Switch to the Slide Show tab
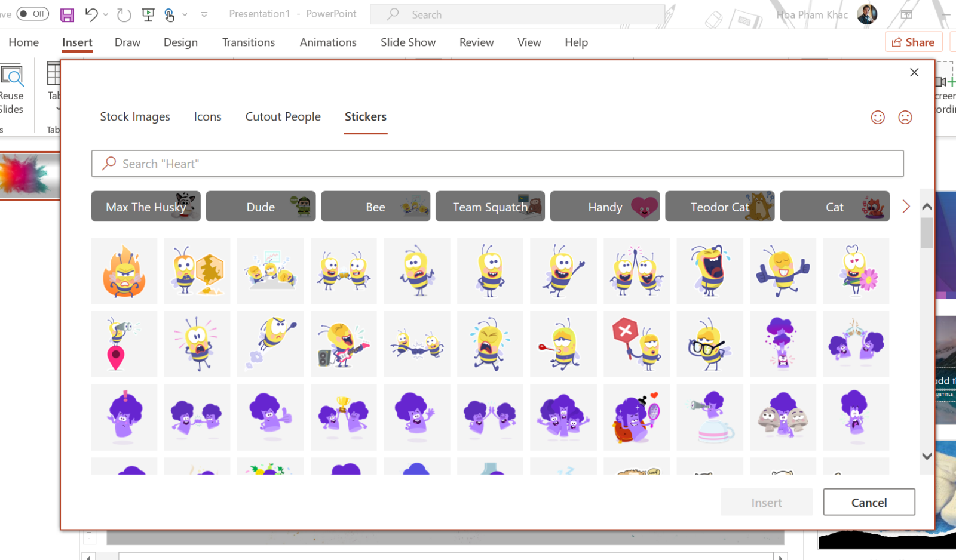 [408, 42]
